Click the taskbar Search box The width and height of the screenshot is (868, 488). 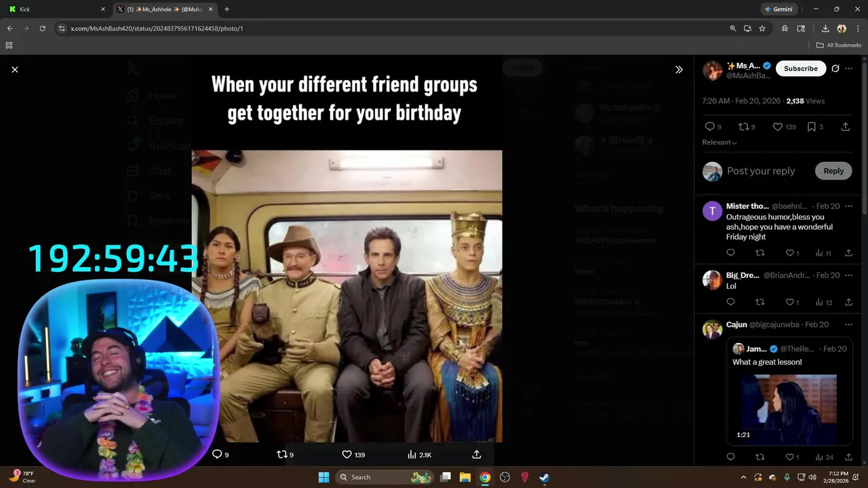point(385,477)
